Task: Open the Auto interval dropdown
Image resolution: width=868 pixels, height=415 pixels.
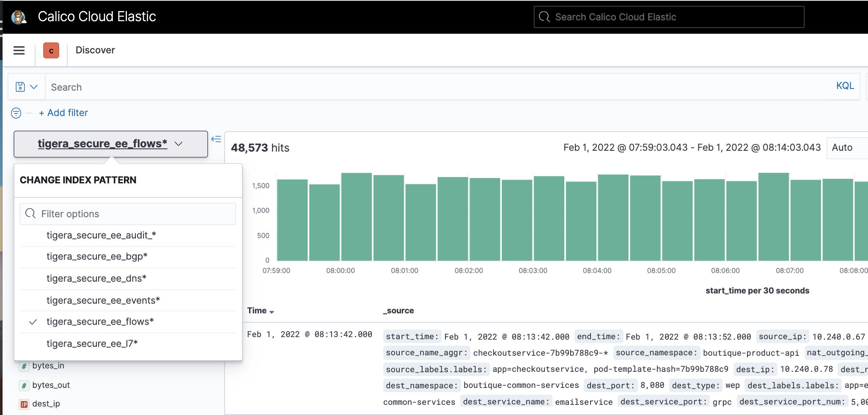Action: pos(846,148)
